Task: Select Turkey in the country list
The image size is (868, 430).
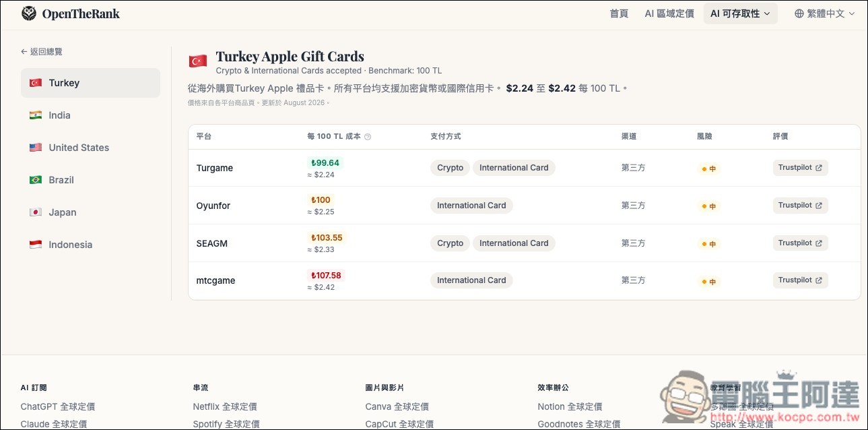Action: [x=90, y=83]
